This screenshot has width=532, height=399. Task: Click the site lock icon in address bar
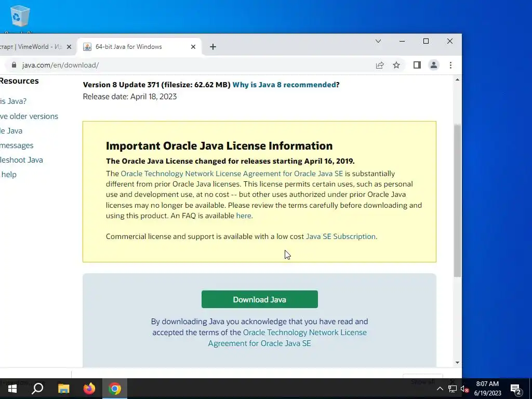(x=14, y=65)
